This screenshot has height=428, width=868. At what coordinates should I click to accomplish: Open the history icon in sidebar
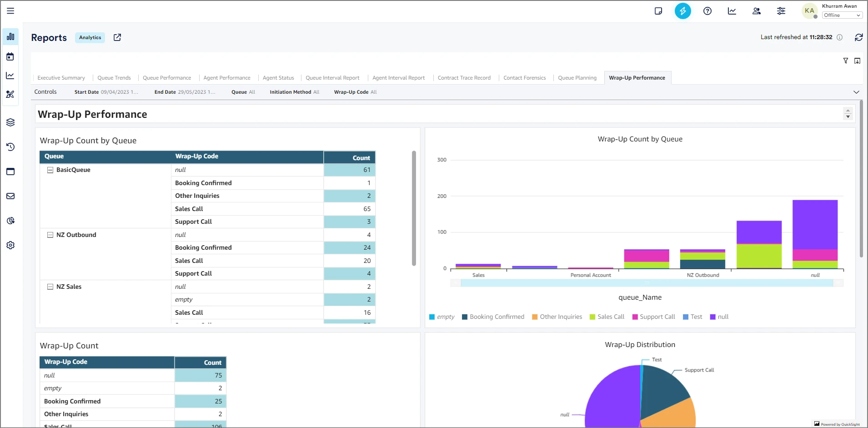pos(10,147)
